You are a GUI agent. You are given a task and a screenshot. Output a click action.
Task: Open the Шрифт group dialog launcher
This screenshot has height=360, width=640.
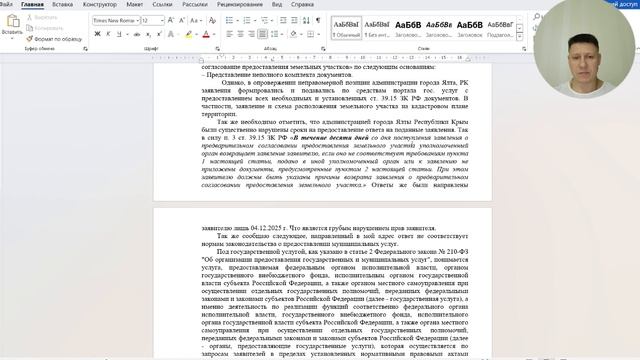click(x=218, y=49)
